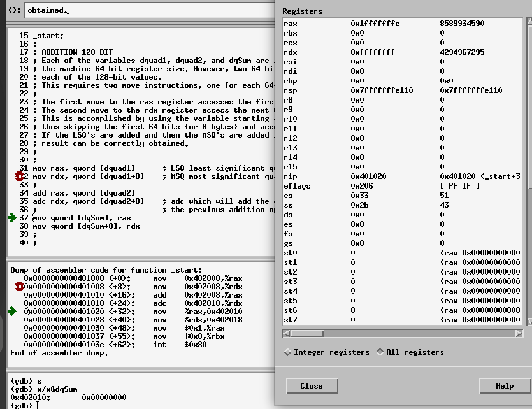Select the es segment register row

[403, 224]
